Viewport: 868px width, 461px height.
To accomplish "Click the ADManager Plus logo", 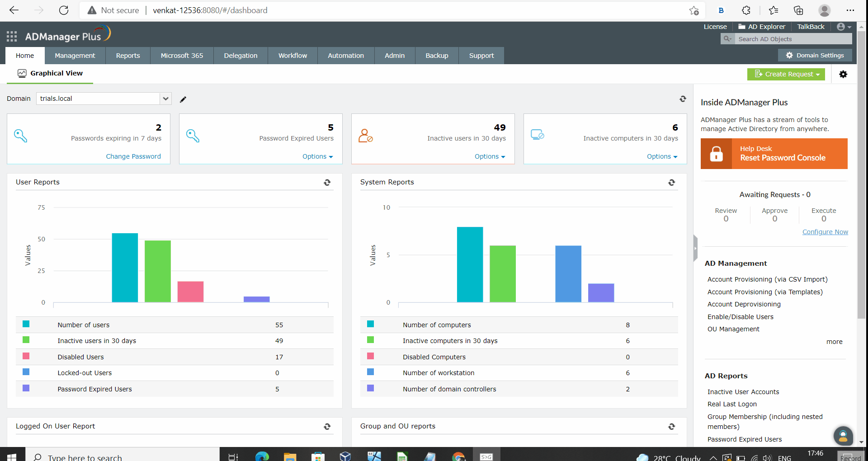I will tap(68, 35).
